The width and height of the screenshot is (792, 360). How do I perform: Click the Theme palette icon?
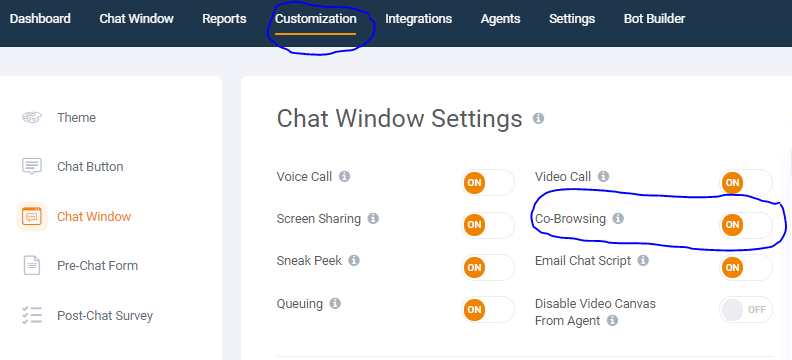pyautogui.click(x=32, y=118)
